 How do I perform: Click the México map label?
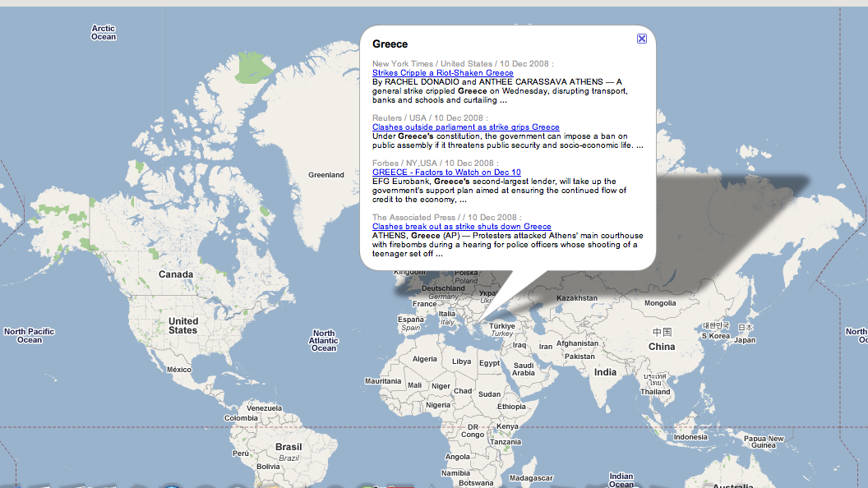tap(179, 370)
